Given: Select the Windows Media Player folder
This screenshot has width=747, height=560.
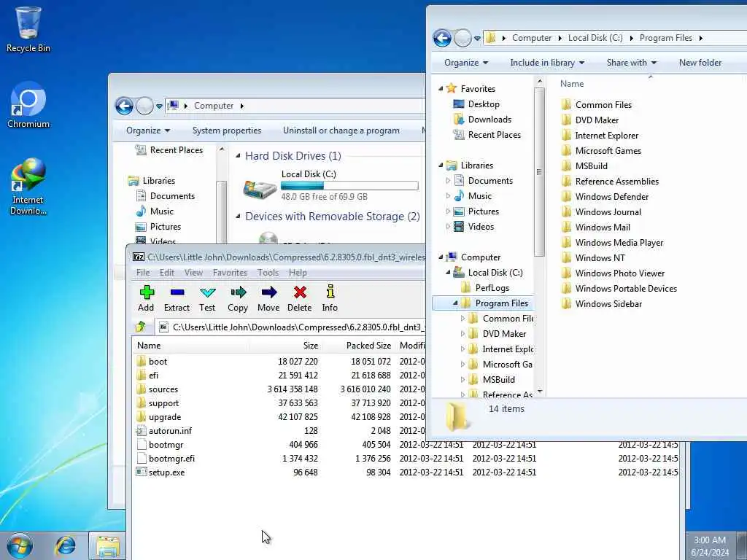Looking at the screenshot, I should pos(612,242).
